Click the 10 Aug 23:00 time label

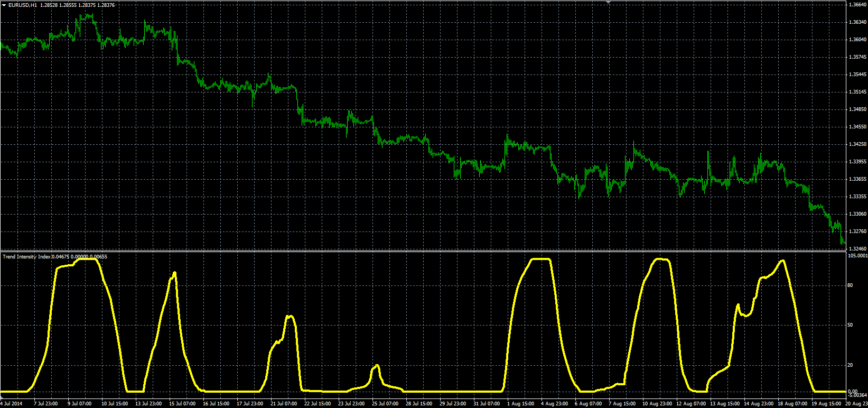click(657, 404)
